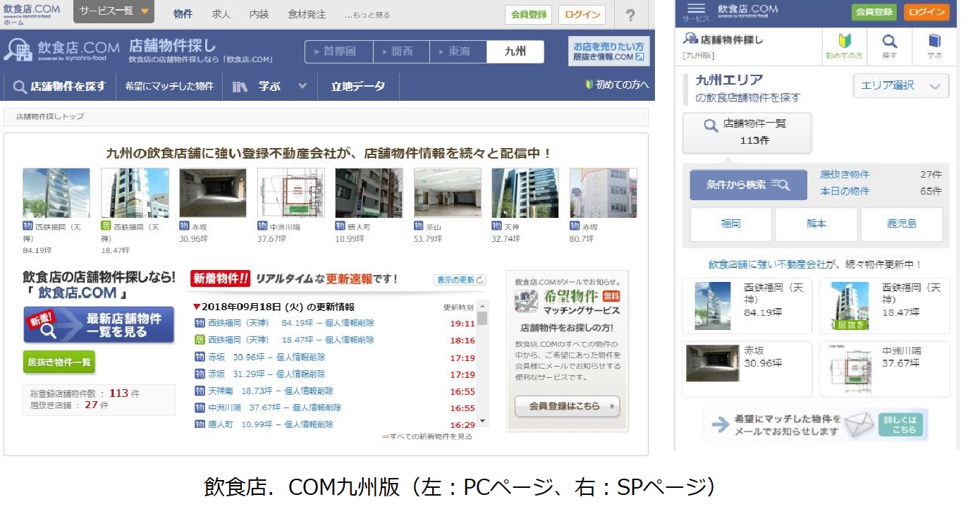
Task: Select the 関西 area tab
Action: (401, 51)
